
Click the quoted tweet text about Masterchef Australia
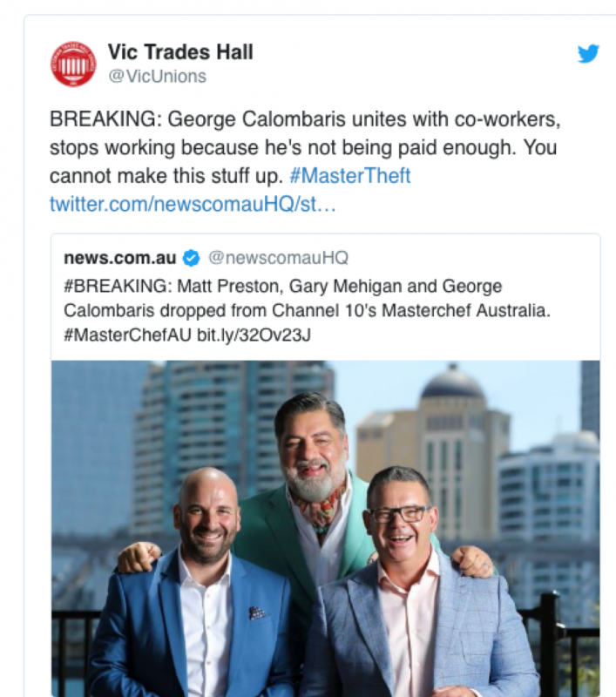tap(307, 310)
